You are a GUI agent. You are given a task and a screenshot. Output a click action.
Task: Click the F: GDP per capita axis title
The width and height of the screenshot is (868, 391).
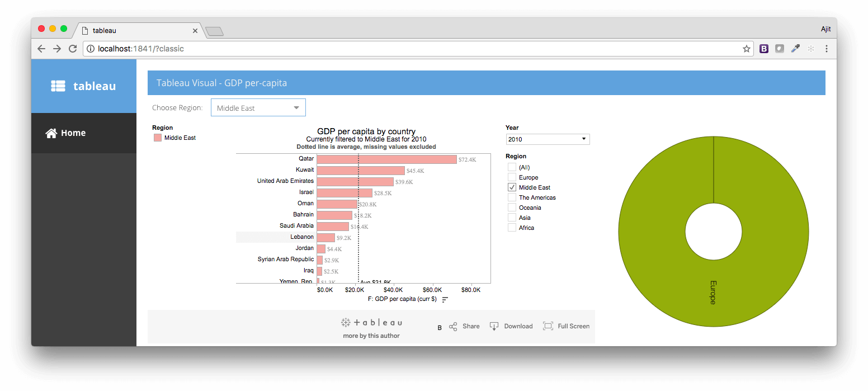point(402,299)
